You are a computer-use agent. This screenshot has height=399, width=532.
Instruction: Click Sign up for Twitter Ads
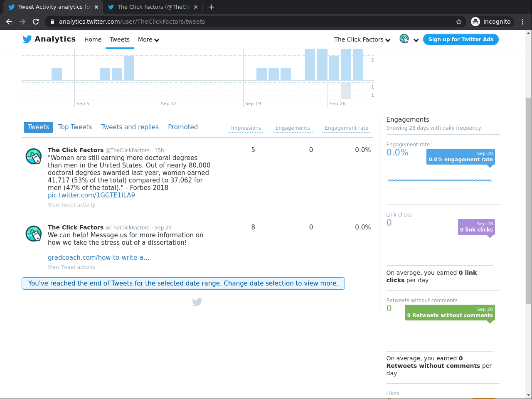[461, 39]
